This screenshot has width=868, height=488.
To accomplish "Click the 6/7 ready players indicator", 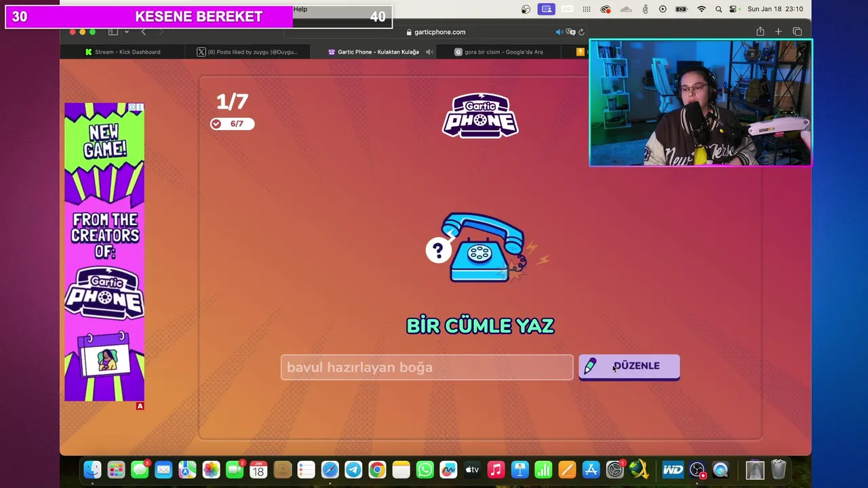I will coord(232,124).
